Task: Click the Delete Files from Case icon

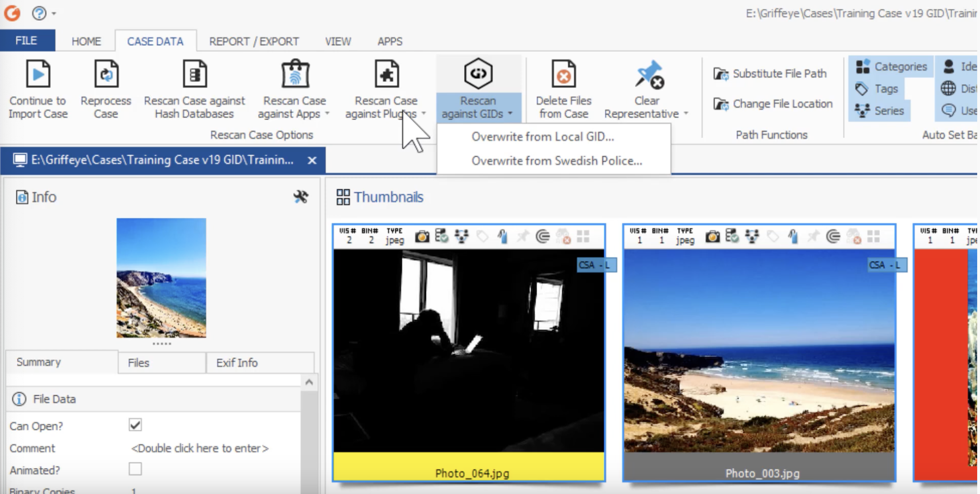Action: point(563,74)
